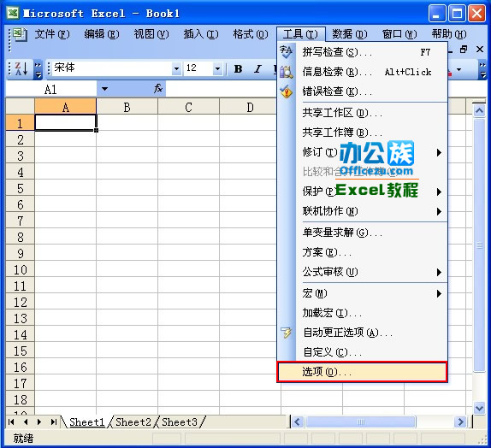
Task: Open the 编辑(E) menu
Action: [102, 34]
